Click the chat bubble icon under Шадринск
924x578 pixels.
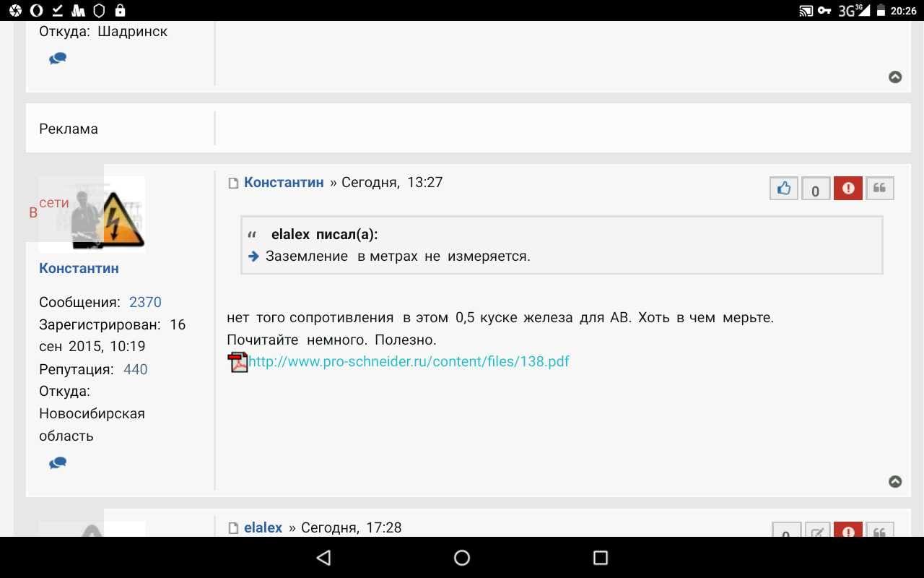(58, 59)
